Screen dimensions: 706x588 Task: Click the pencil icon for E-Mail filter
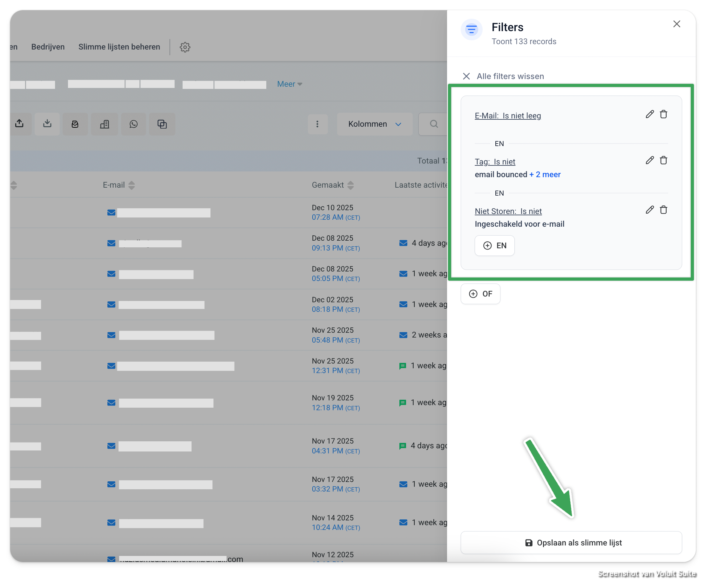649,114
